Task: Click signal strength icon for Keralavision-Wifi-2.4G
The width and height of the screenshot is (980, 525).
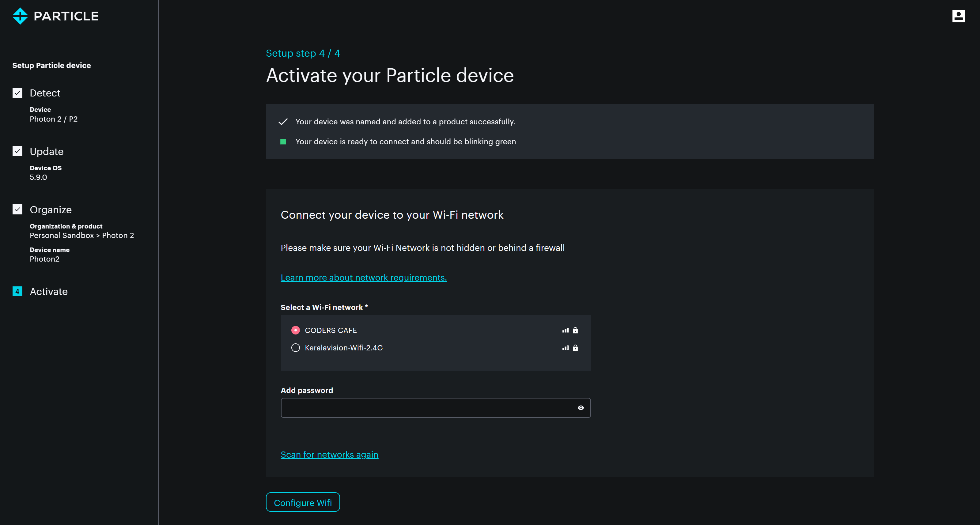Action: click(565, 348)
